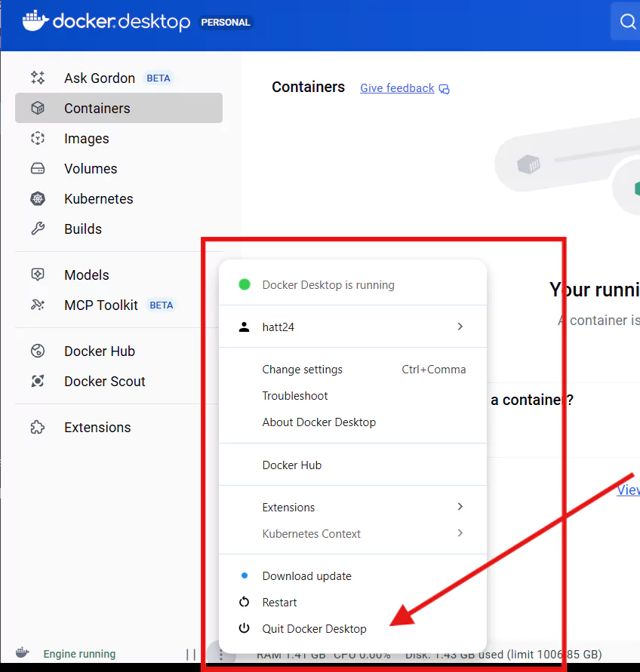Open the Extensions puzzle icon in sidebar
This screenshot has width=640, height=672.
38,428
